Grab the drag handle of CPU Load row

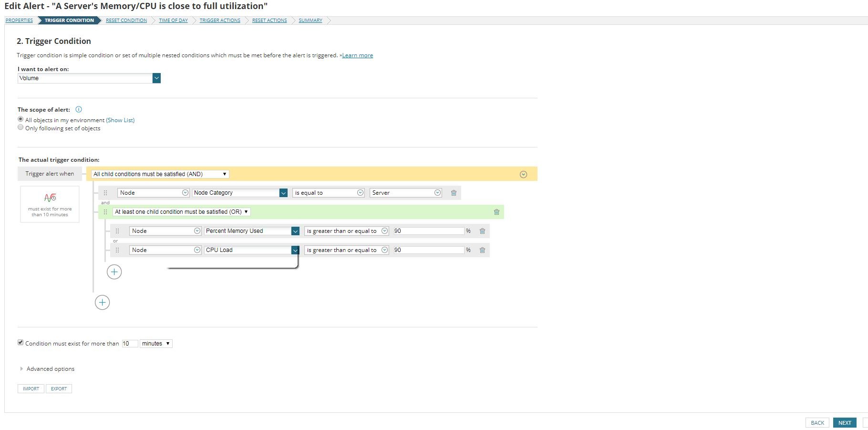(x=117, y=250)
